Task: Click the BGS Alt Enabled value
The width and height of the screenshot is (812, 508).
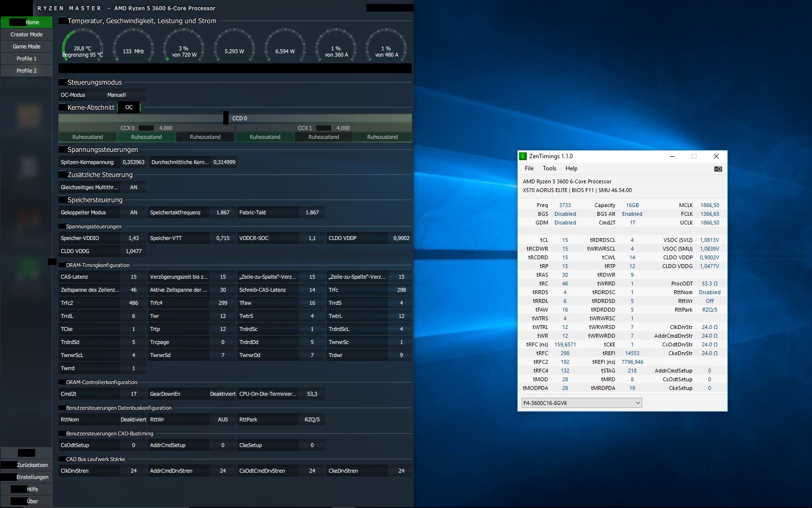Action: 632,214
